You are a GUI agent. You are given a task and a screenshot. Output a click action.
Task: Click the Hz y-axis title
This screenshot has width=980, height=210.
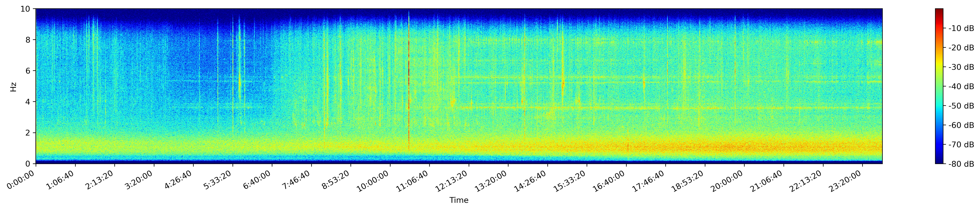click(x=14, y=86)
